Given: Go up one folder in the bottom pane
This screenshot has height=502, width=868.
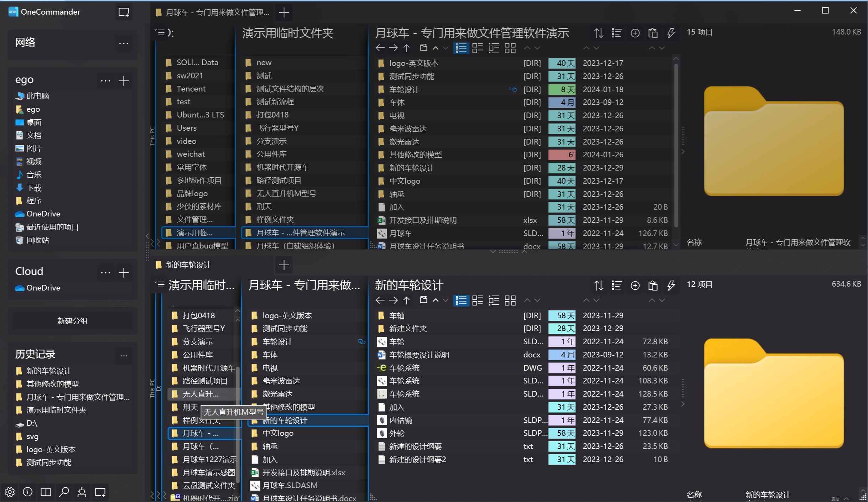Looking at the screenshot, I should (406, 300).
